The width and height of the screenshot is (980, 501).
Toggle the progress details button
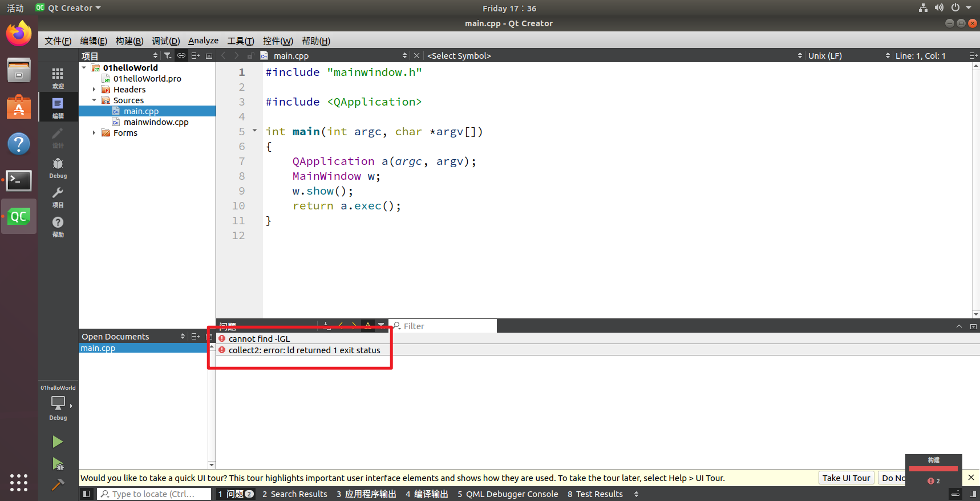(x=955, y=494)
